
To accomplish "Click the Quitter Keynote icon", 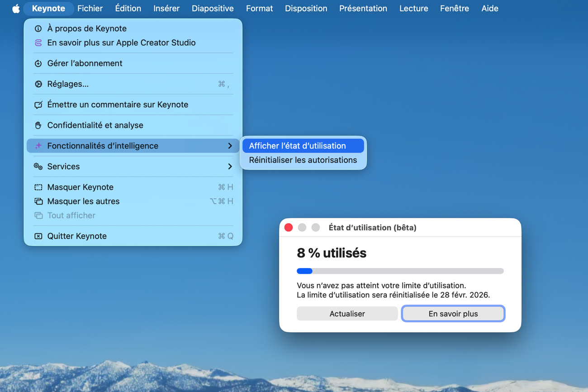I will point(38,236).
